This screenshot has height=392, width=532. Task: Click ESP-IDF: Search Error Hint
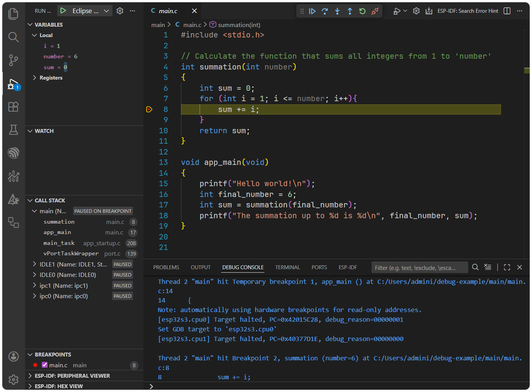coord(468,11)
